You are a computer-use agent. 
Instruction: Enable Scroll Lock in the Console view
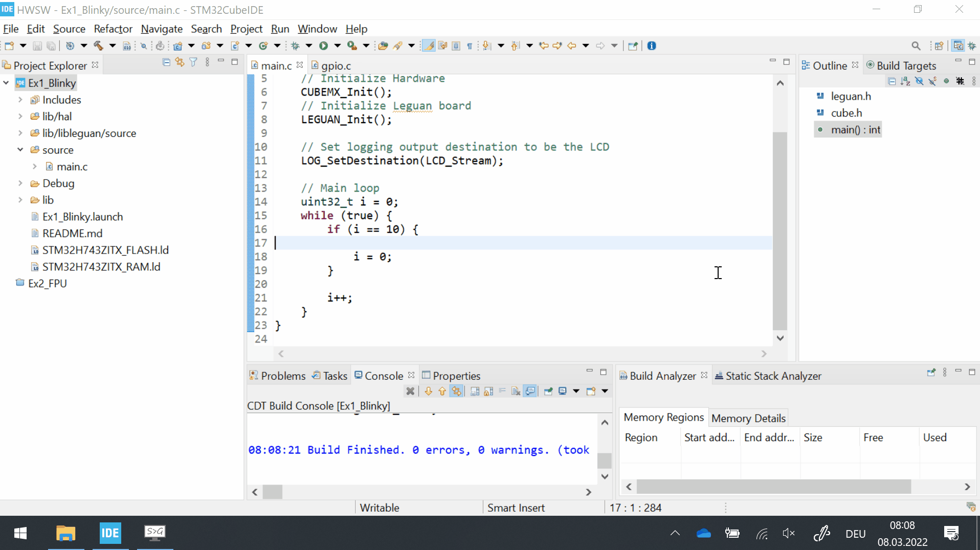click(489, 391)
